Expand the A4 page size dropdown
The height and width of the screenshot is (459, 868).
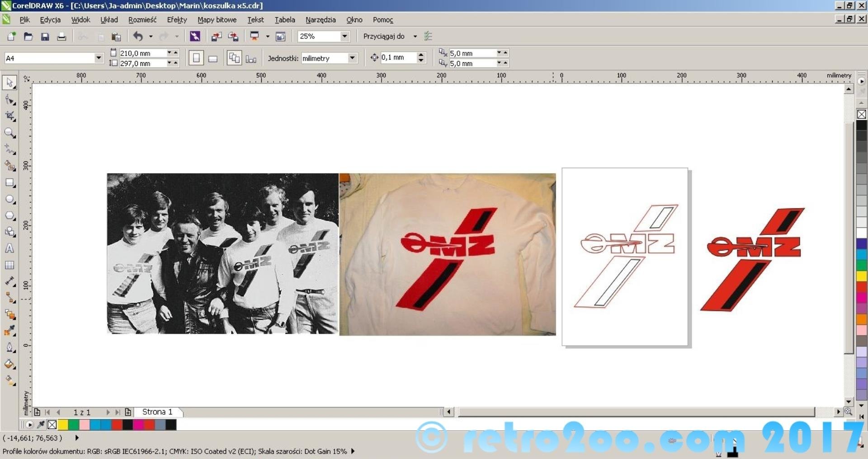tap(99, 58)
